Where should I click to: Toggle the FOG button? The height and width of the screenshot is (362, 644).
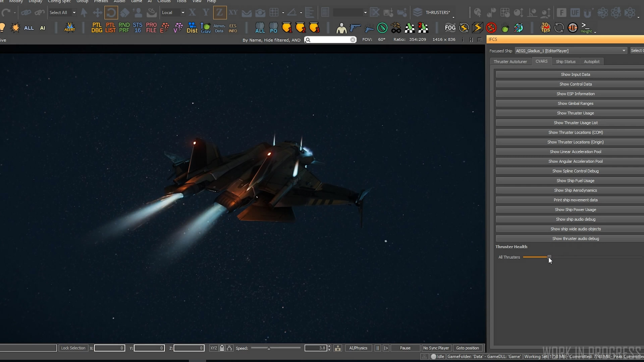click(x=450, y=28)
